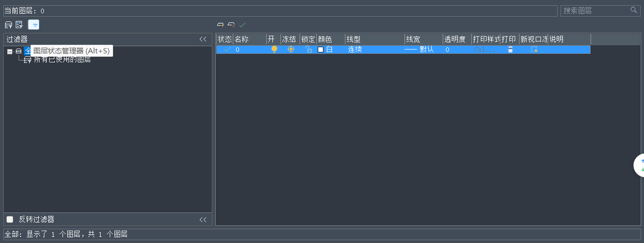Check the 反转过滤器 checkbox
This screenshot has height=243, width=644.
[x=10, y=220]
